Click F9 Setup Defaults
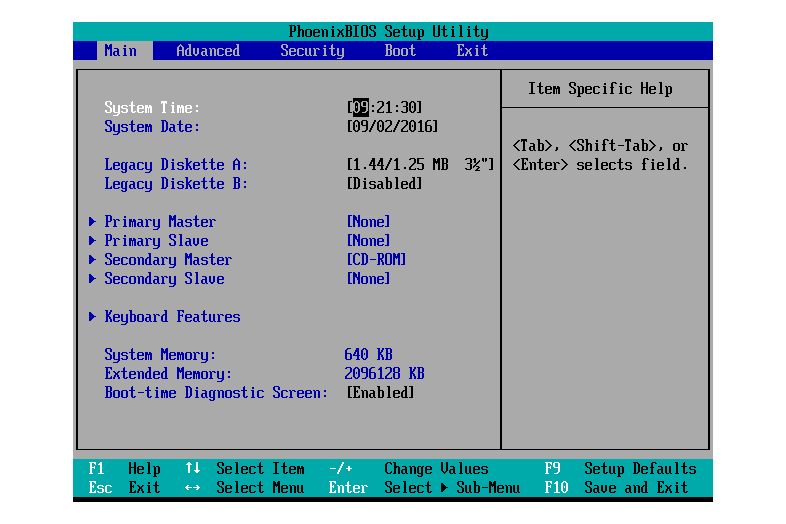This screenshot has width=786, height=524. (620, 469)
